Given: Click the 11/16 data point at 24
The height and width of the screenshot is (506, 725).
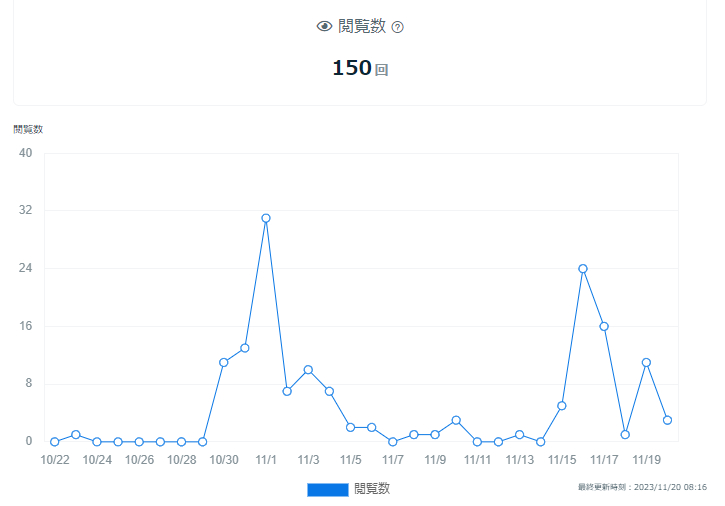Looking at the screenshot, I should point(583,268).
